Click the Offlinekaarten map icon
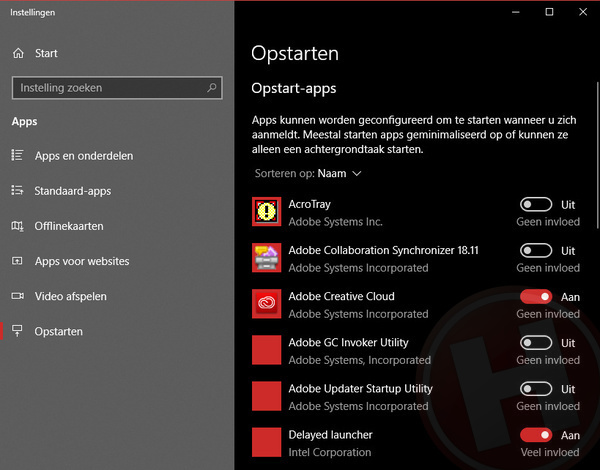The image size is (600, 470). [x=17, y=226]
